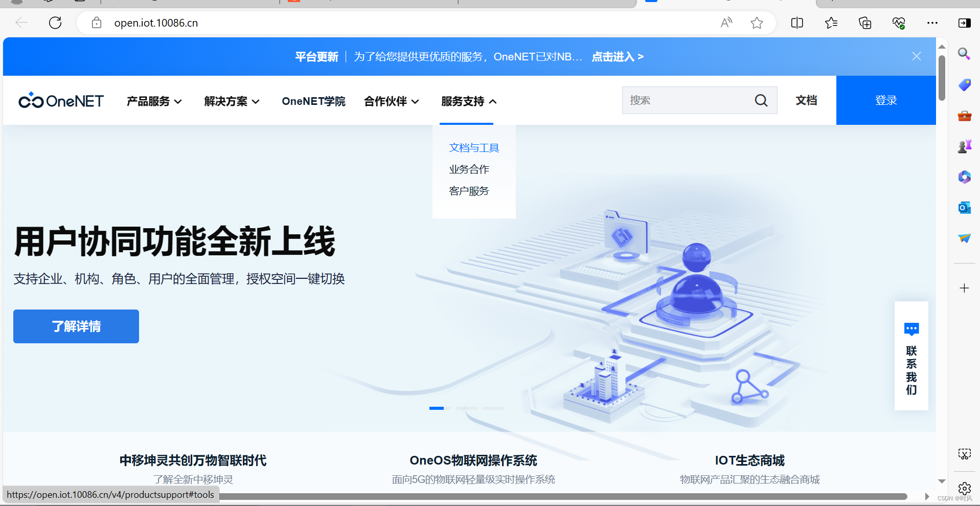The width and height of the screenshot is (980, 506).
Task: Expand the 解决方案 dropdown menu
Action: [232, 101]
